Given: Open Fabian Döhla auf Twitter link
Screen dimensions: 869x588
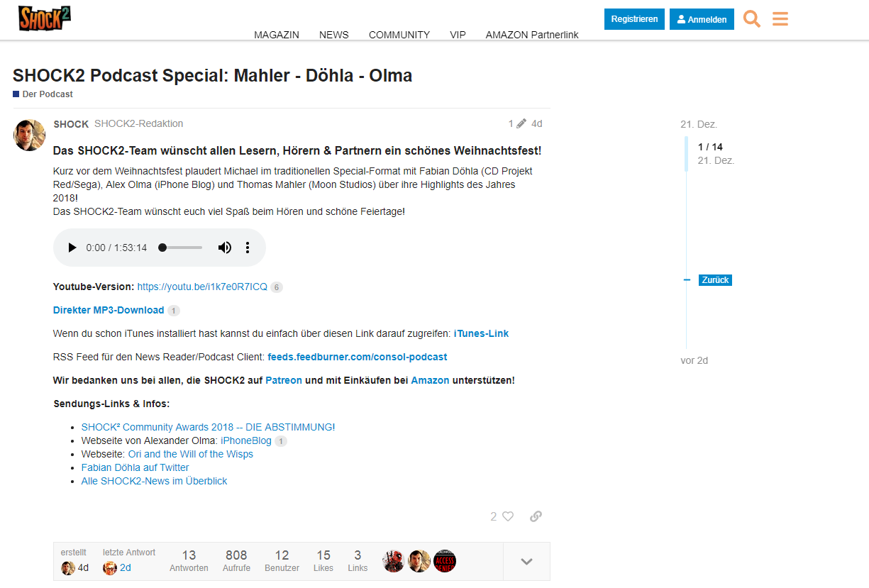Looking at the screenshot, I should point(135,468).
